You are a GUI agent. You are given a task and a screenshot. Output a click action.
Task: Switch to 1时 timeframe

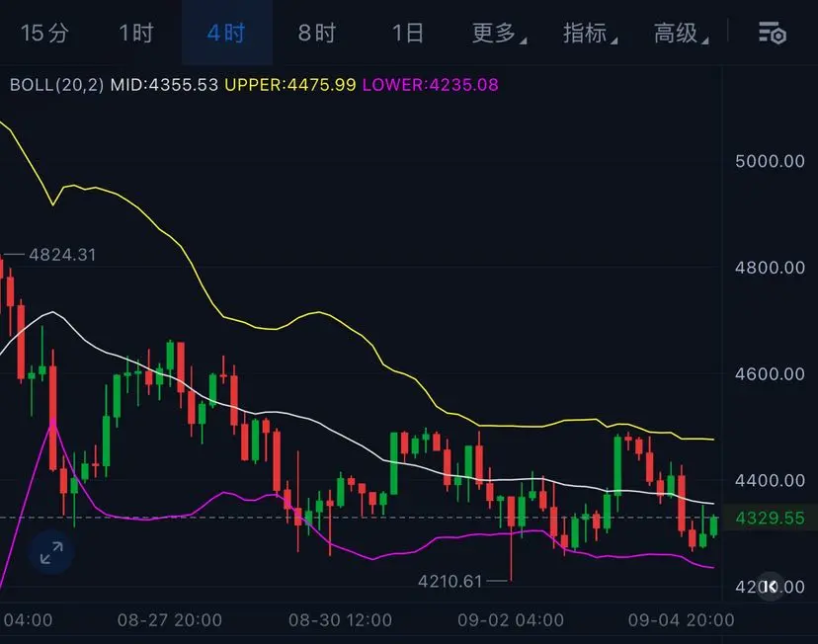point(136,34)
